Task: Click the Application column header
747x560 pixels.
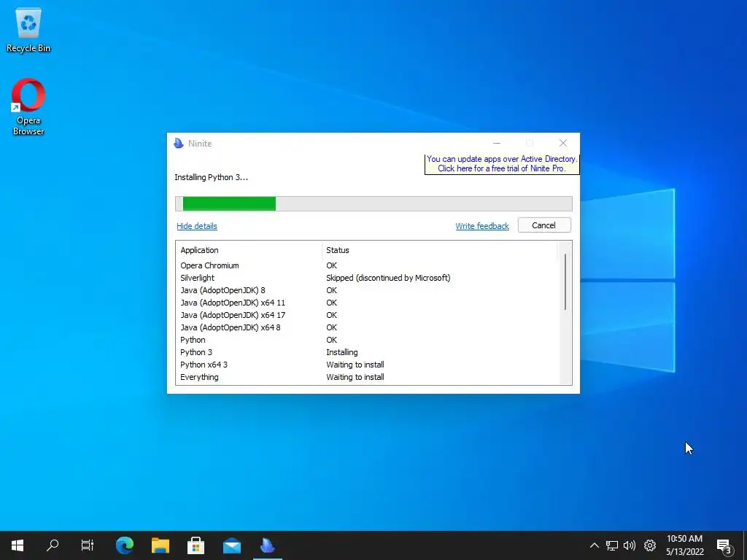Action: [x=249, y=250]
